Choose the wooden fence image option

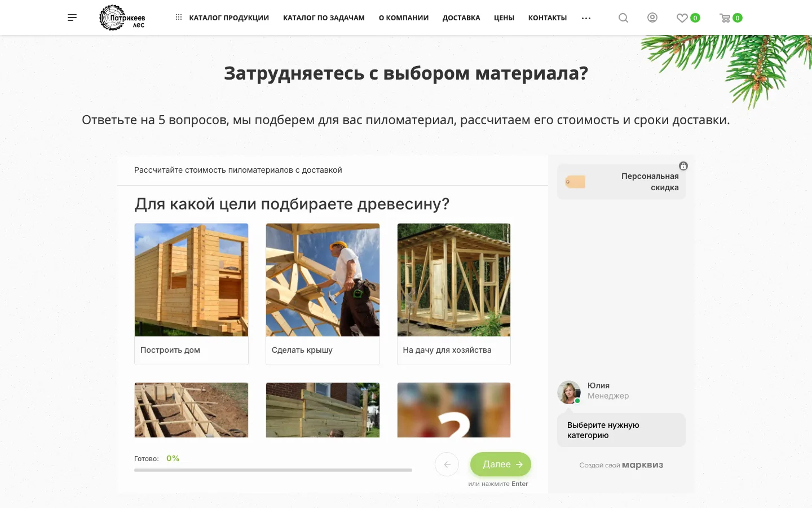323,410
